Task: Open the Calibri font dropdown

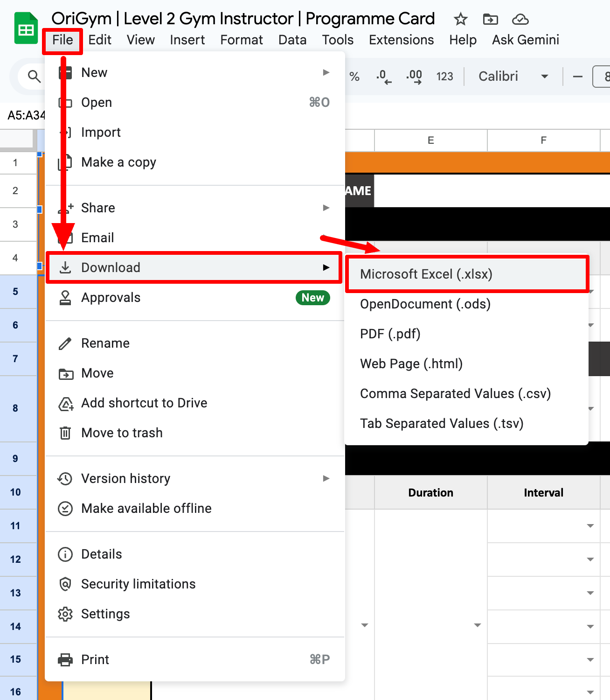Action: [513, 77]
